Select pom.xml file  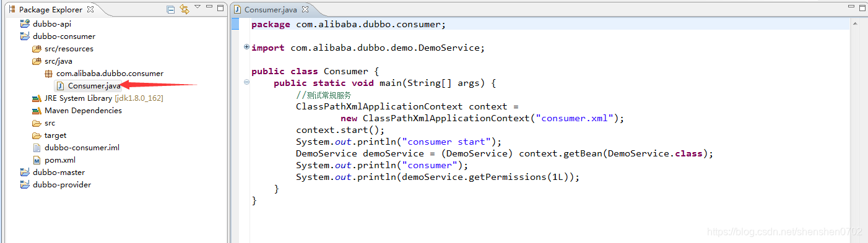60,160
